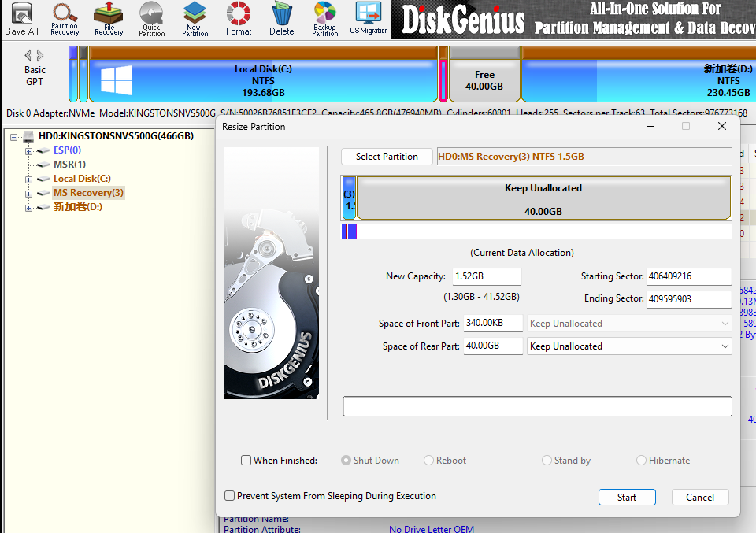Go to previous disk arrow

coord(28,55)
